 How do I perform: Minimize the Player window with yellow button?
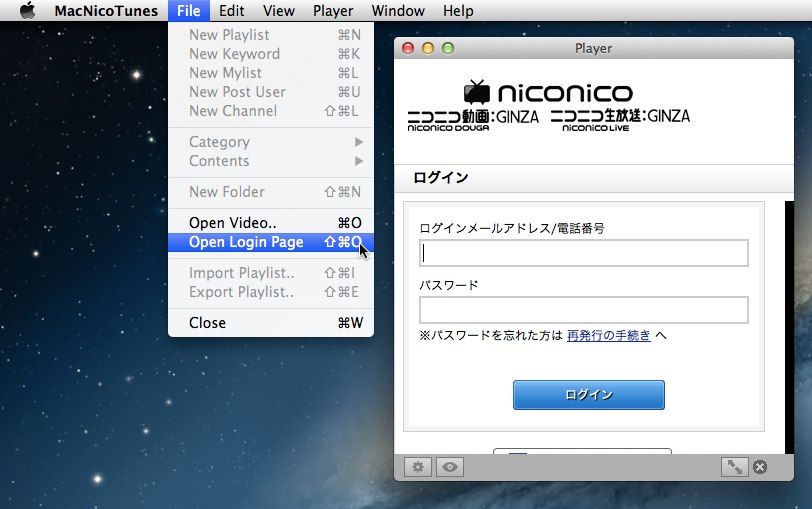(x=428, y=48)
